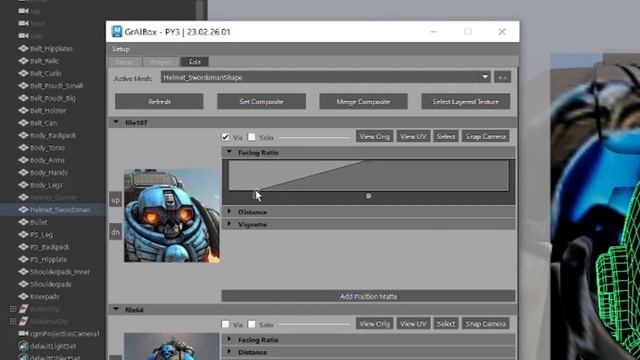The image size is (640, 360).
Task: Switch to the Project tab
Action: click(x=161, y=62)
